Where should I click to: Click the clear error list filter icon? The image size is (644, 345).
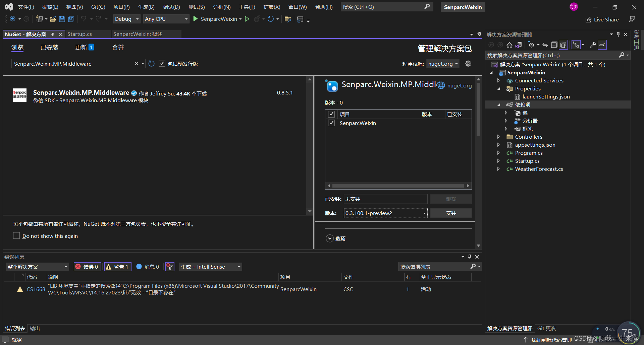[170, 267]
